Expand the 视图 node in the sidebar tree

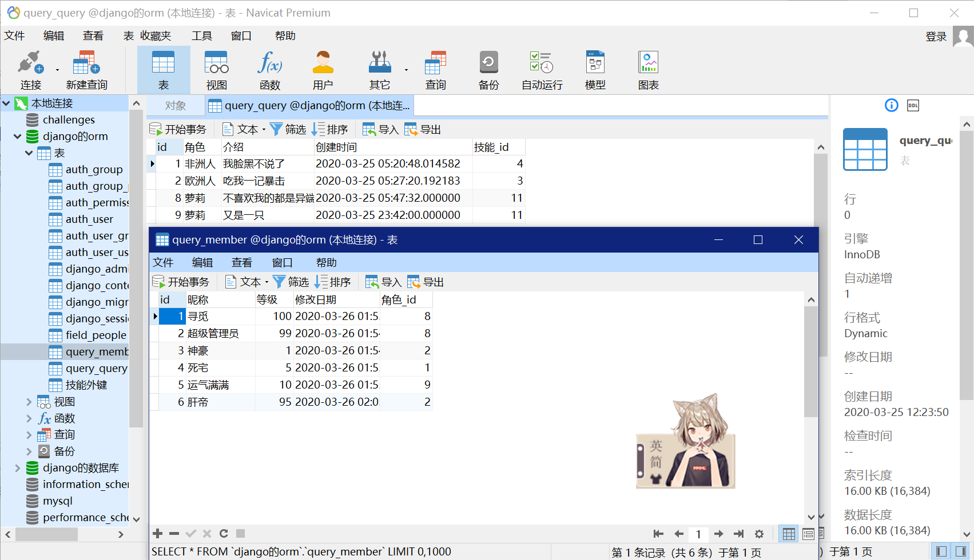(30, 402)
